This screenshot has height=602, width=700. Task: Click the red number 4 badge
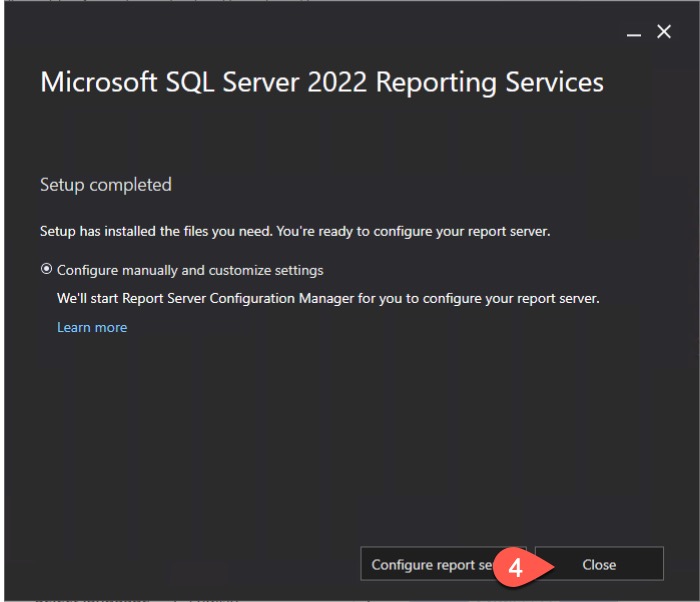click(x=515, y=566)
